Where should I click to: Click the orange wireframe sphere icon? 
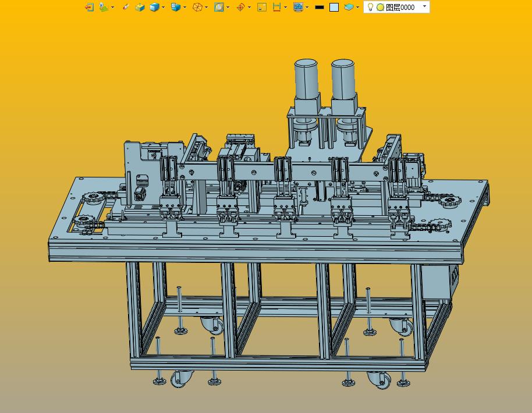[197, 7]
